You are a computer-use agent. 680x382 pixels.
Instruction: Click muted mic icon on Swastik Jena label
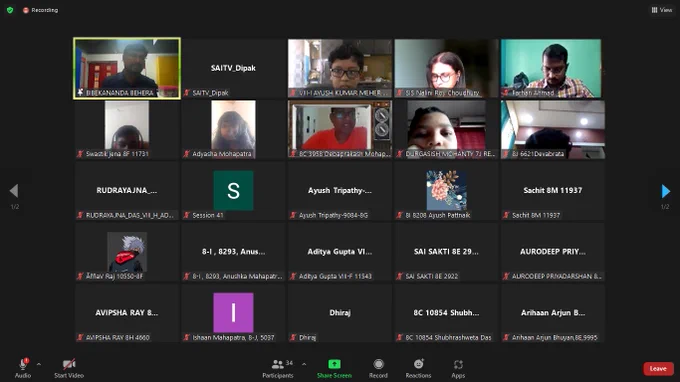80,153
